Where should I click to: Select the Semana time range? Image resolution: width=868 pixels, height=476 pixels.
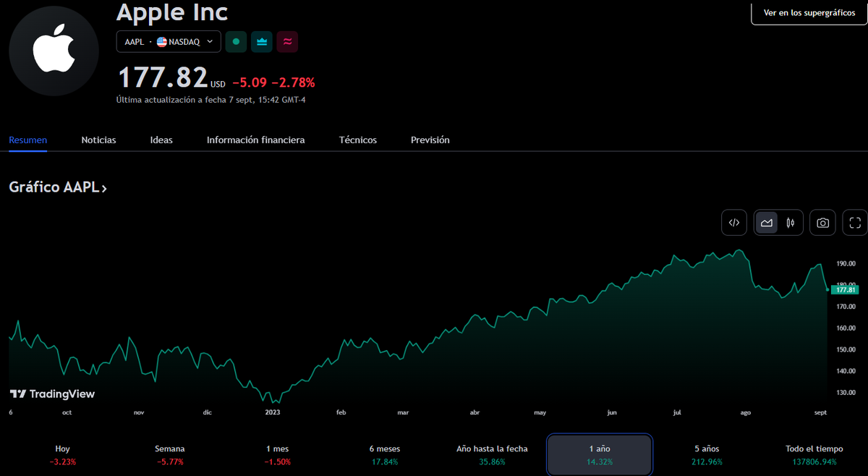coord(170,455)
